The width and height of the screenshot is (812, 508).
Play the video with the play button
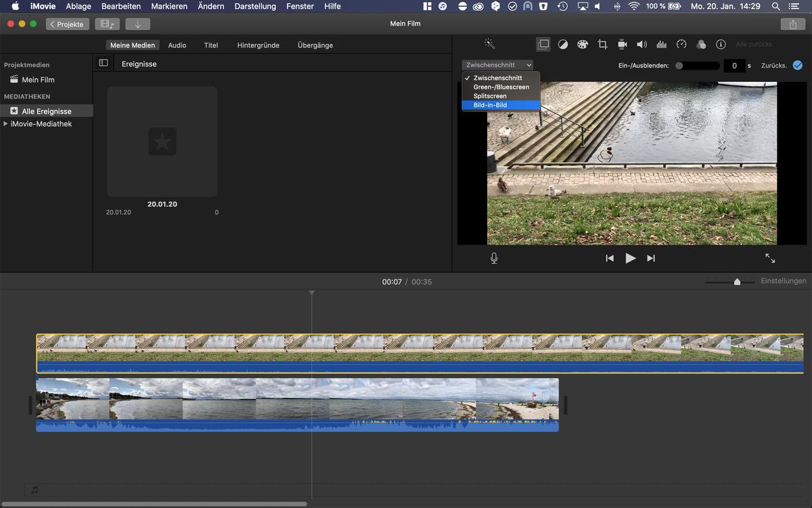pyautogui.click(x=630, y=258)
